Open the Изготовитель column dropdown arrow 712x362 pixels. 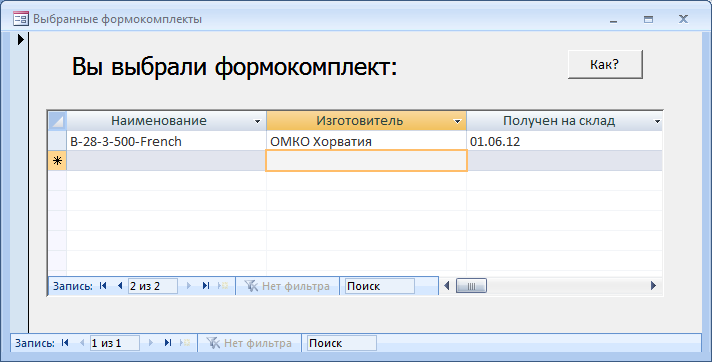[x=457, y=121]
